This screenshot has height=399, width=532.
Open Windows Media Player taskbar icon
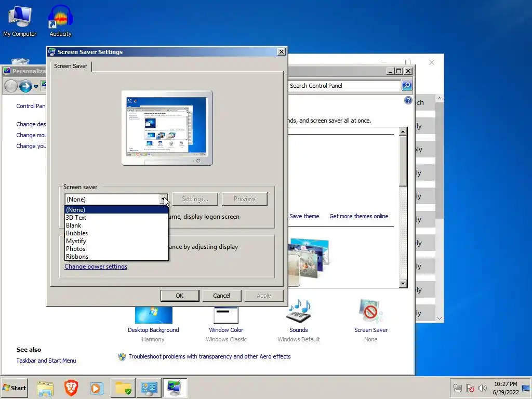(x=96, y=388)
